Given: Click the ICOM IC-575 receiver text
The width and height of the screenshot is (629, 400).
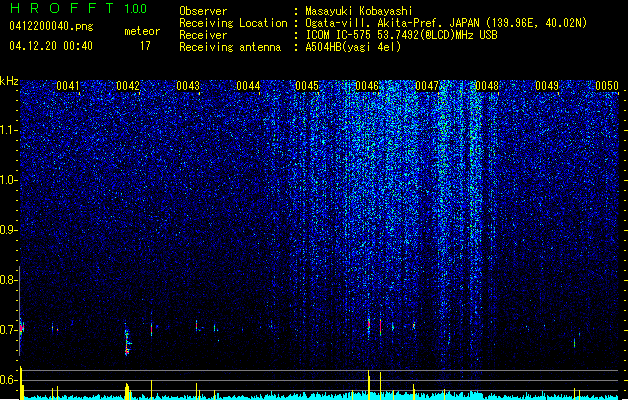Looking at the screenshot, I should tap(401, 35).
